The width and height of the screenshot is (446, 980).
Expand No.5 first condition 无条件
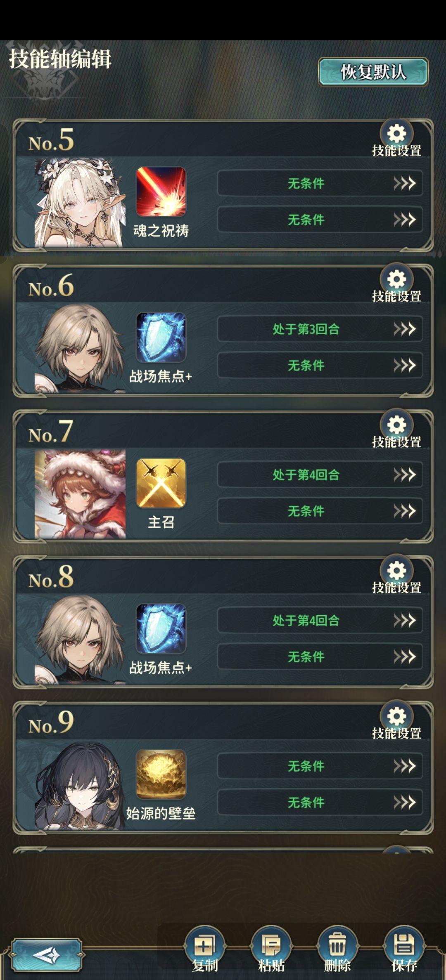point(320,183)
